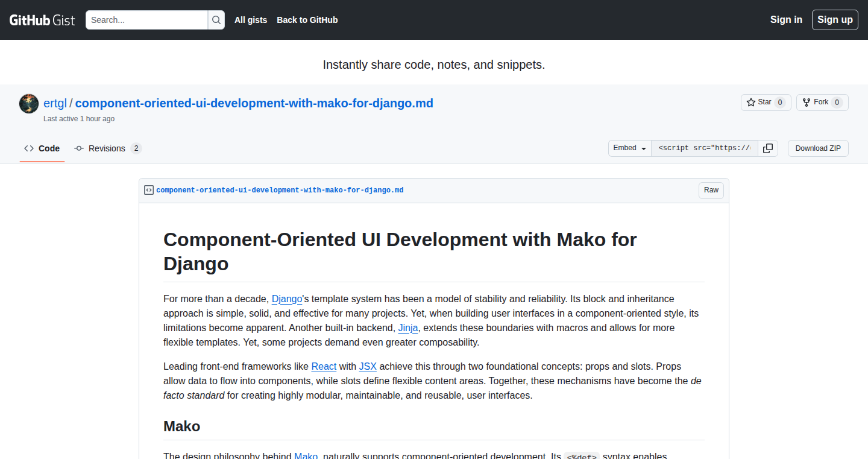This screenshot has height=459, width=868.
Task: Click the filename link in file box
Action: tap(280, 190)
